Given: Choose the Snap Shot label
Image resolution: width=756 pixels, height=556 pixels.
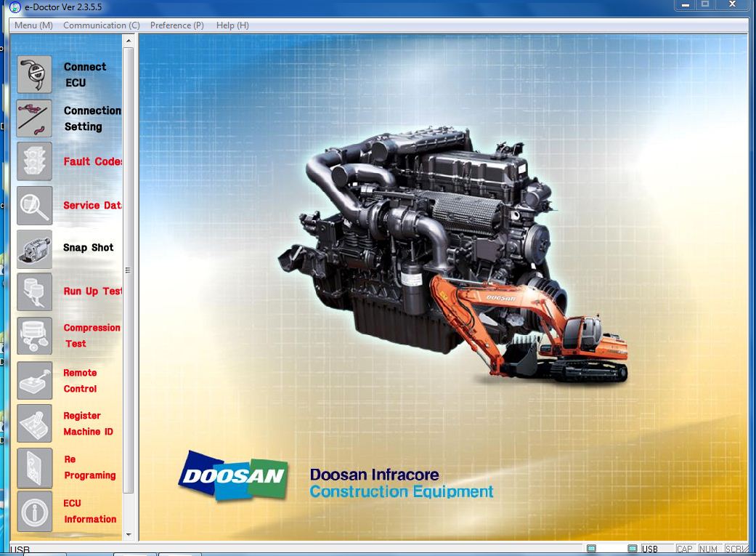Looking at the screenshot, I should pyautogui.click(x=88, y=248).
